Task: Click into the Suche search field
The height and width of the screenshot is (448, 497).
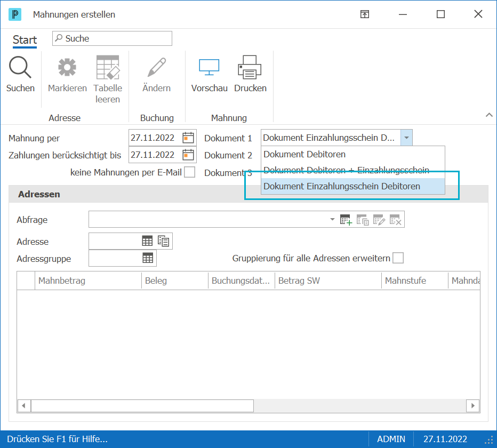Action: [x=112, y=38]
